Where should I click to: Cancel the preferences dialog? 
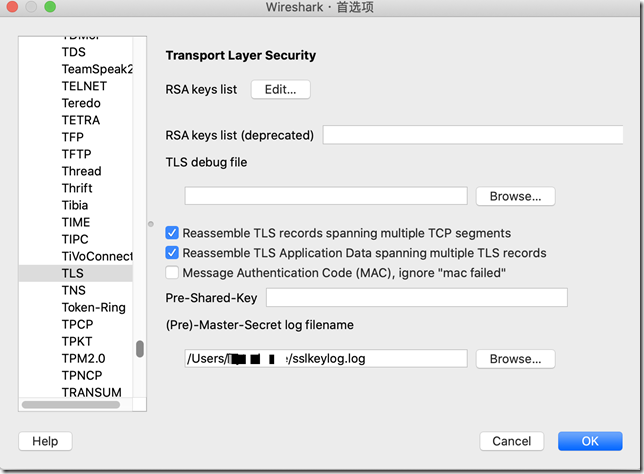tap(512, 441)
